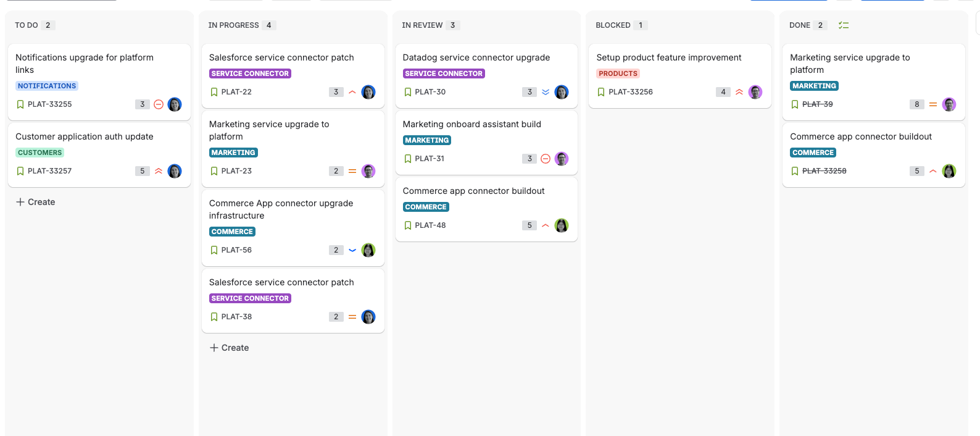Click the lowest priority icon on PLAT-30
980x436 pixels.
(x=546, y=92)
